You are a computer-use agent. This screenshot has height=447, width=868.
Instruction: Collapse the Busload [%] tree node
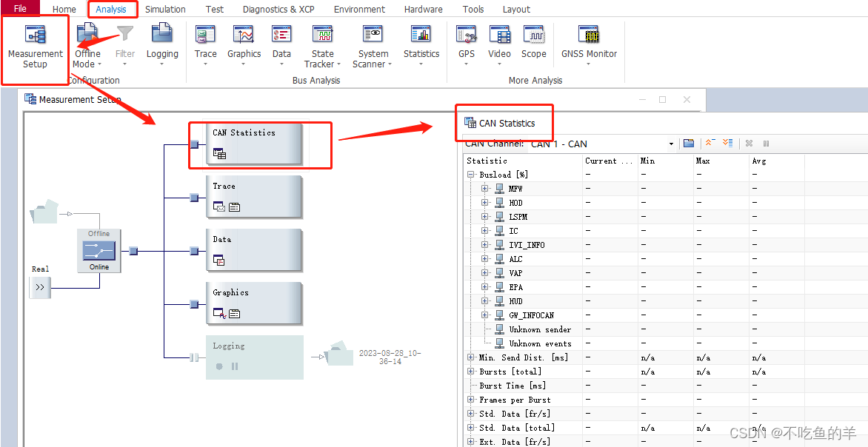coord(471,175)
